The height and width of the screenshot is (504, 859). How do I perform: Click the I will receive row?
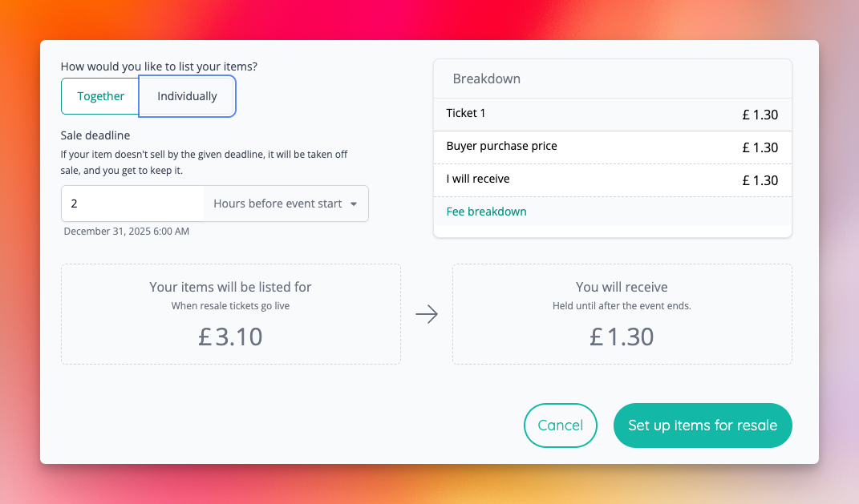point(612,179)
